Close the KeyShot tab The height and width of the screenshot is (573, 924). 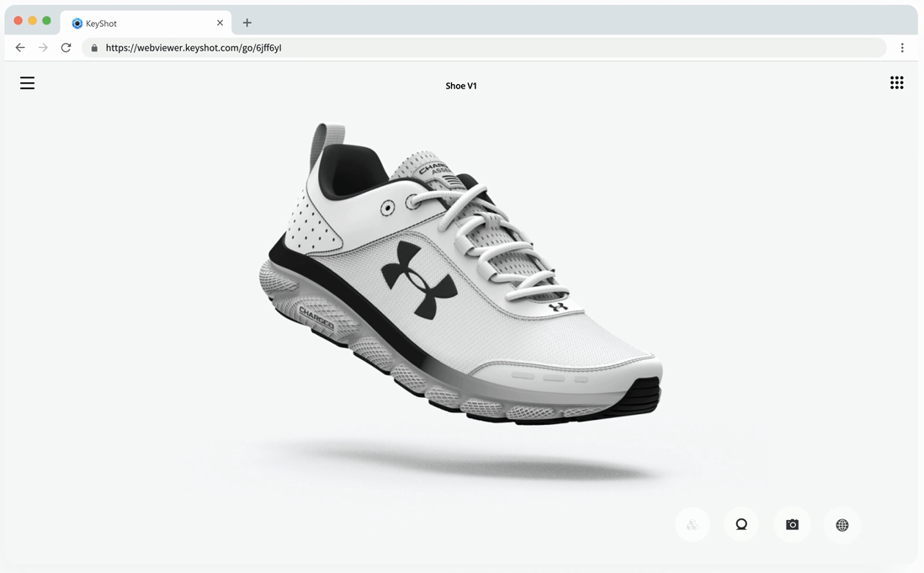[x=220, y=23]
